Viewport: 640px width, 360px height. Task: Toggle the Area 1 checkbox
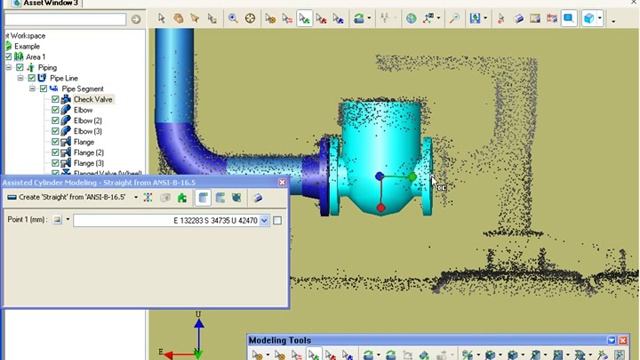[9, 57]
